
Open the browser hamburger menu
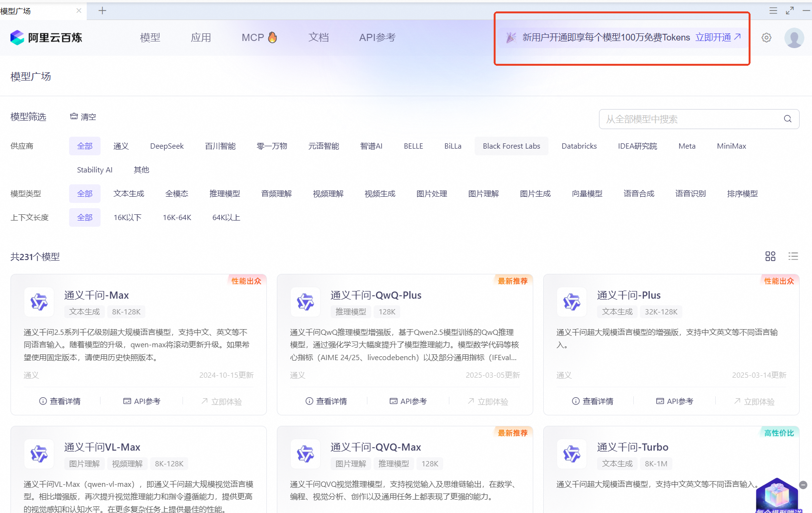coord(773,10)
